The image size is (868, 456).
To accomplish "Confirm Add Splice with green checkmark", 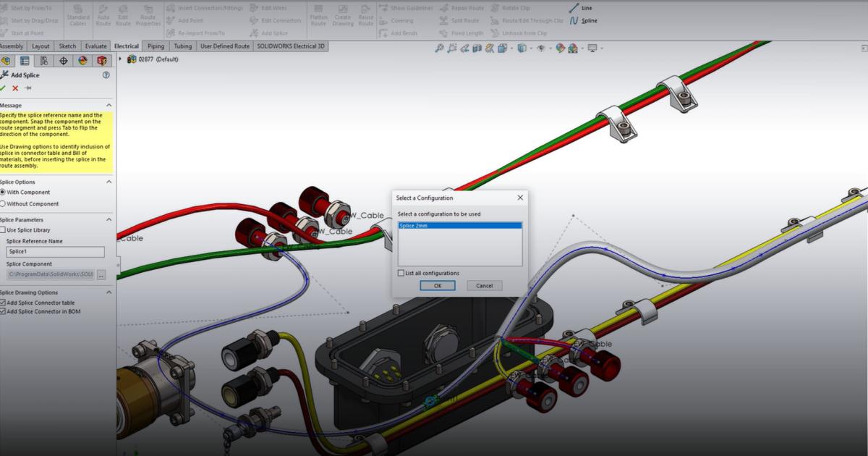I will pyautogui.click(x=4, y=88).
